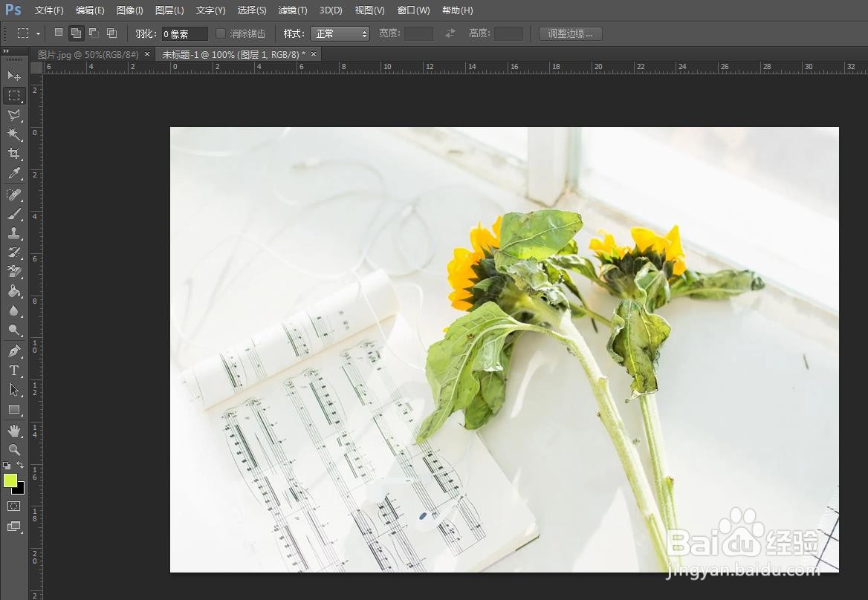
Task: Switch to the 图片.jpg document tab
Action: point(88,54)
